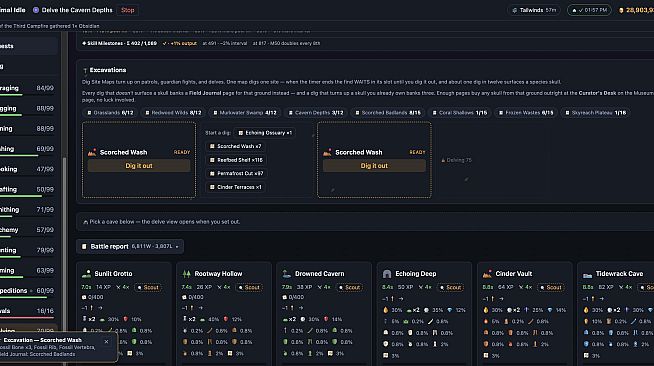The image size is (654, 366).
Task: Scout the Rootway Hollow cave
Action: point(249,288)
